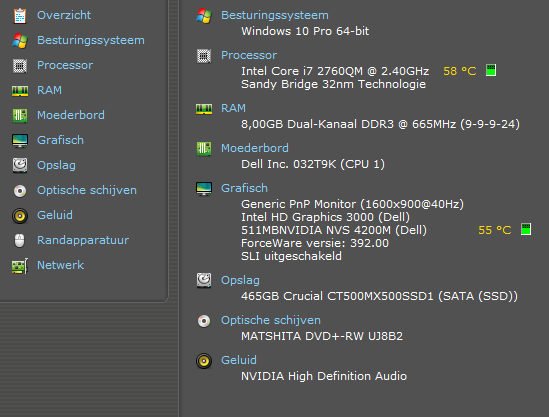The image size is (549, 417).
Task: Open the Overzicht clipboard icon in sidebar
Action: 20,16
